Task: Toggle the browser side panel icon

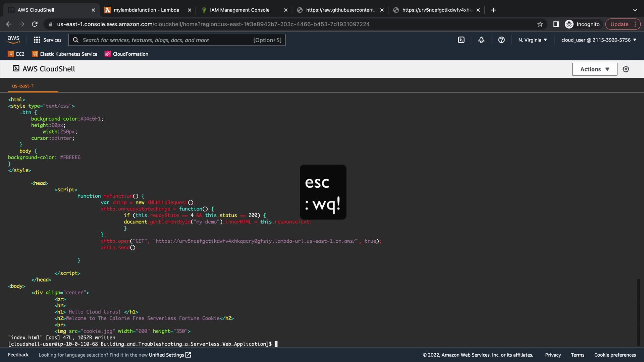Action: click(556, 24)
